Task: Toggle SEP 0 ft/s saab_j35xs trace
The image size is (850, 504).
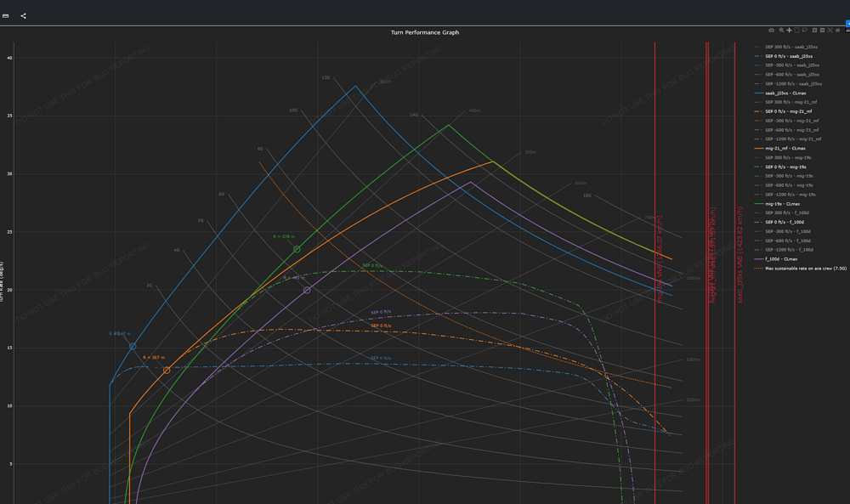Action: pos(784,56)
